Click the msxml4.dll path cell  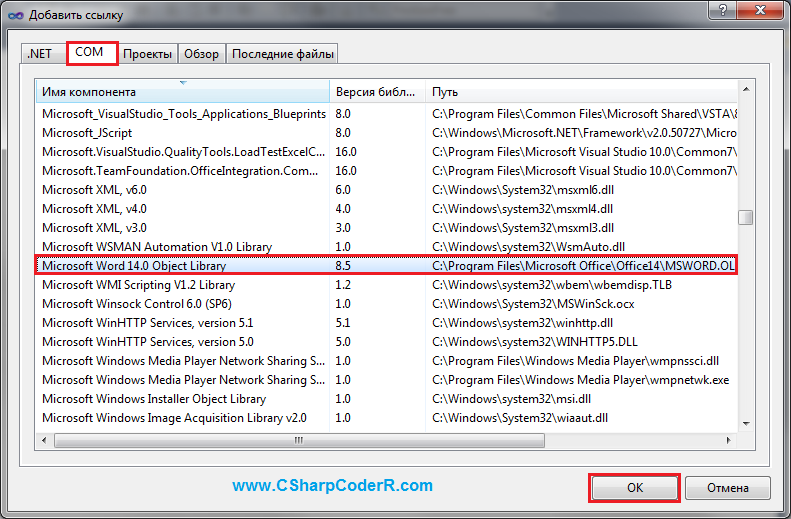tap(522, 209)
